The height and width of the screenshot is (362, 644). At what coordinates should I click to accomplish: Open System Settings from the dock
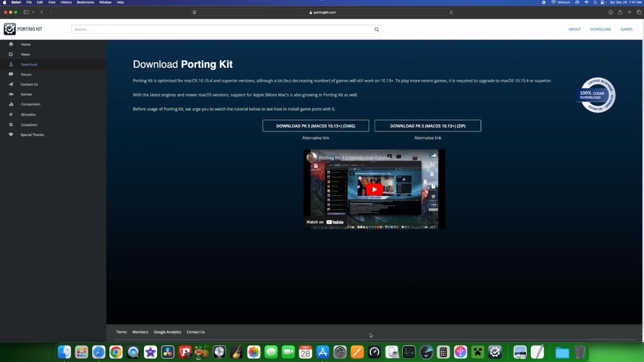[x=340, y=352]
